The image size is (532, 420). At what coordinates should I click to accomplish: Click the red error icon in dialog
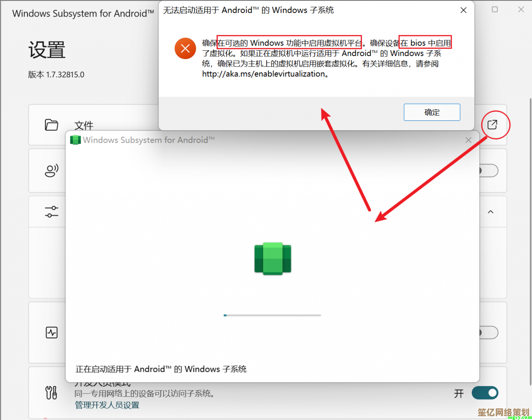[x=185, y=48]
